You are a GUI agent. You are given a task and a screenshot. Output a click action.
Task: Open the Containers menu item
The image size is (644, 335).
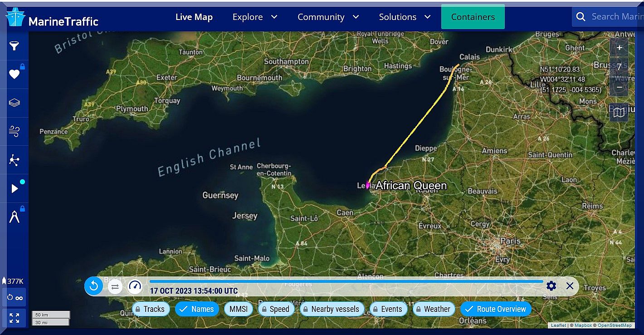tap(473, 17)
